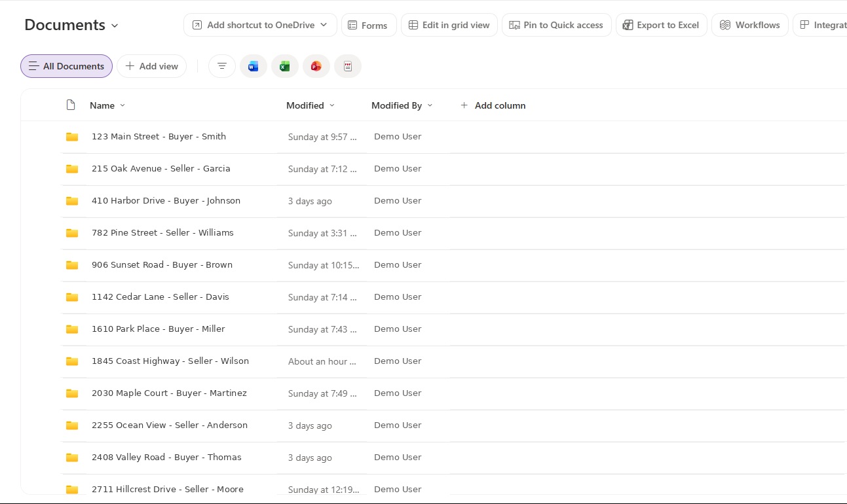Open the Modified By column menu
The image size is (847, 504).
402,105
